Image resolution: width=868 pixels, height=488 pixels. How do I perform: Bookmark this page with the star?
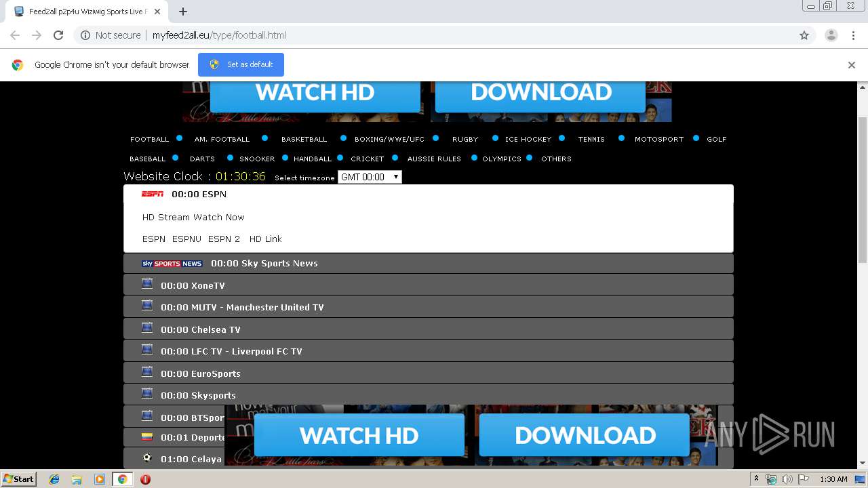point(804,35)
